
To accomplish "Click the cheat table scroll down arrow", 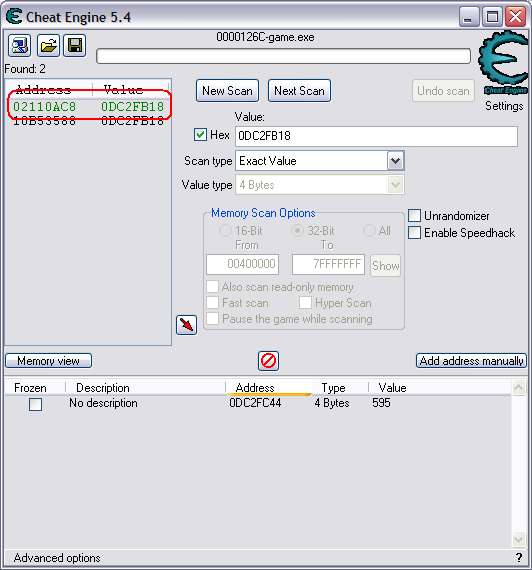I will [519, 539].
